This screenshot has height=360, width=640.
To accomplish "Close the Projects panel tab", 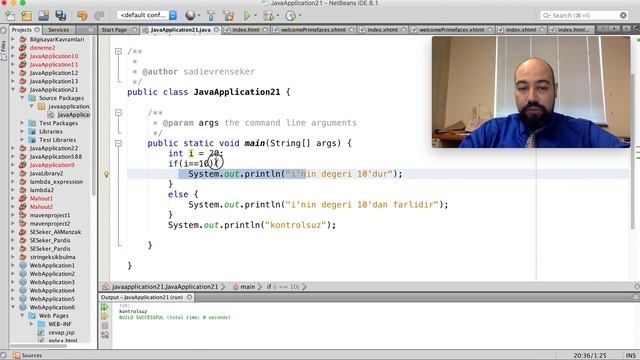I will click(x=37, y=30).
